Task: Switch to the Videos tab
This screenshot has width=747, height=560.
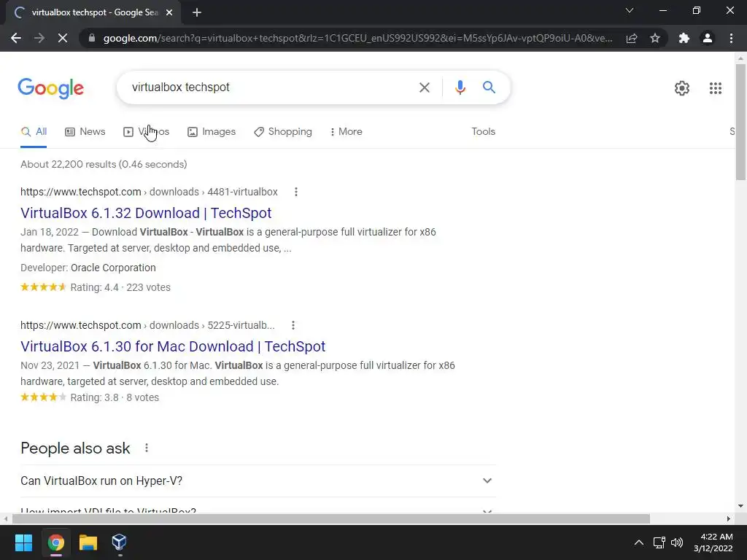Action: 146,132
